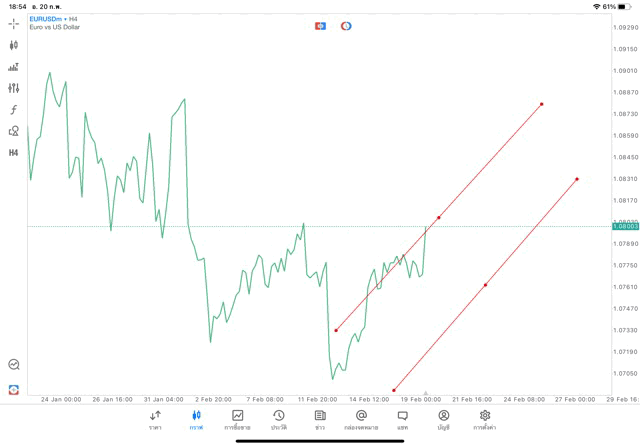Open the ประวัติ (History) tab
Image resolution: width=640 pixels, height=447 pixels.
tap(278, 420)
